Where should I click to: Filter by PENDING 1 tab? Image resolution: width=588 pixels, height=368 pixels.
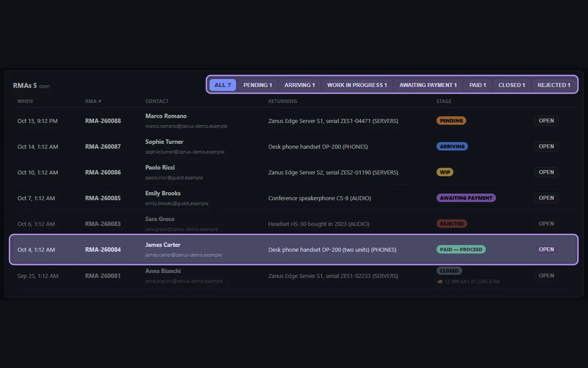(x=258, y=85)
